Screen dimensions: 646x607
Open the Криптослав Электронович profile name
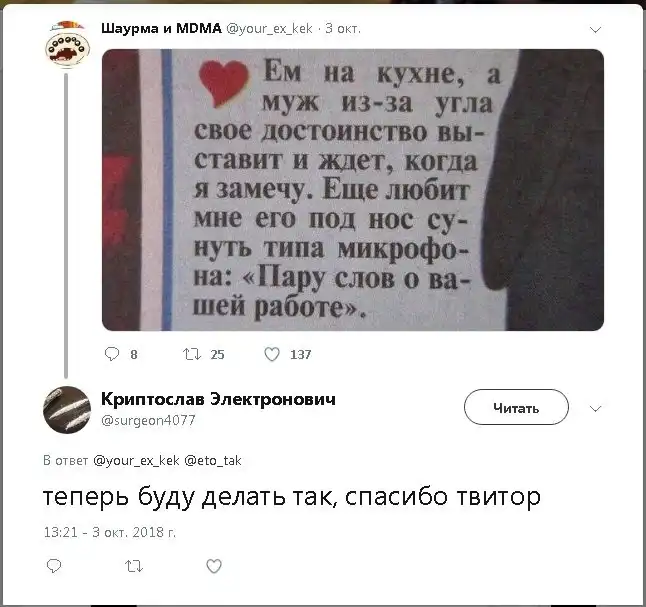pos(218,399)
